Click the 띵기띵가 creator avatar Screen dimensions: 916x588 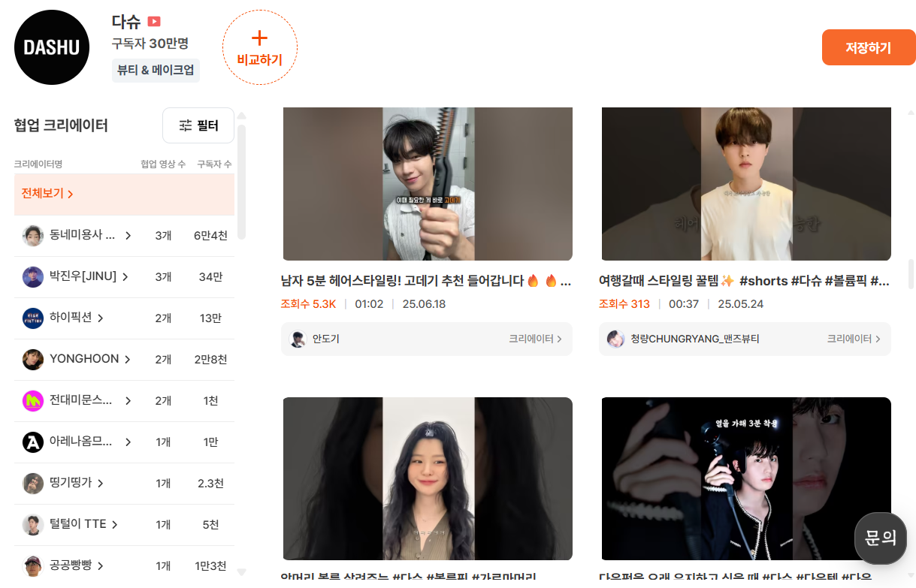point(33,484)
